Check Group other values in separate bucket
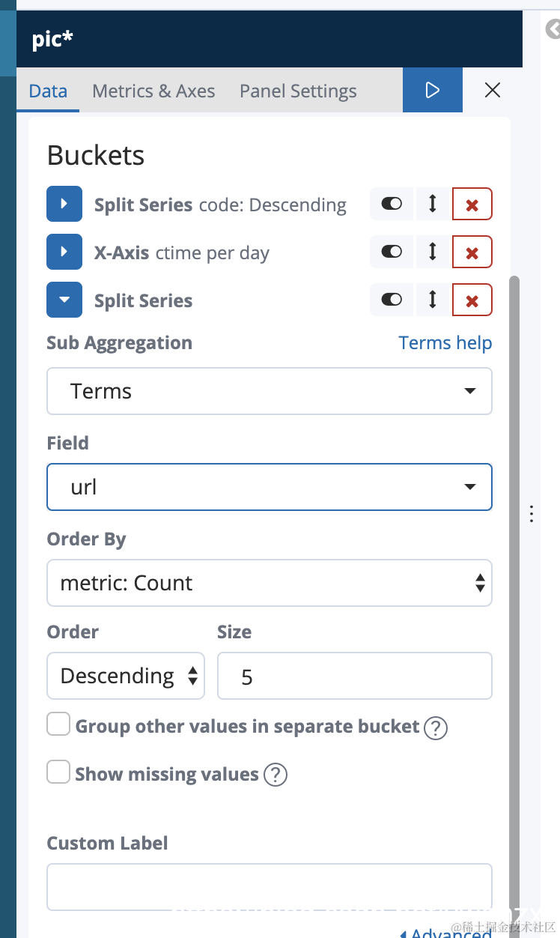 tap(58, 724)
